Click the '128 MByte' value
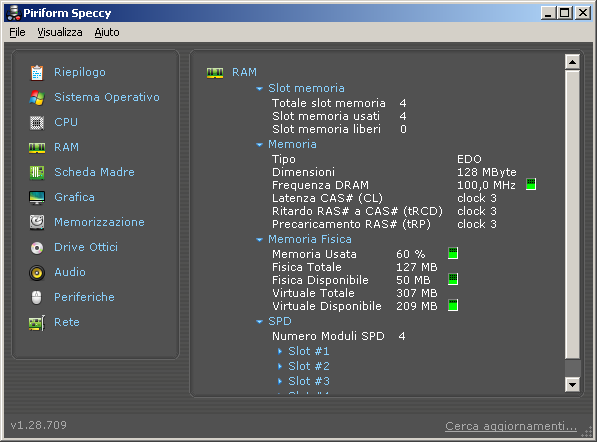The height and width of the screenshot is (442, 597). [487, 172]
